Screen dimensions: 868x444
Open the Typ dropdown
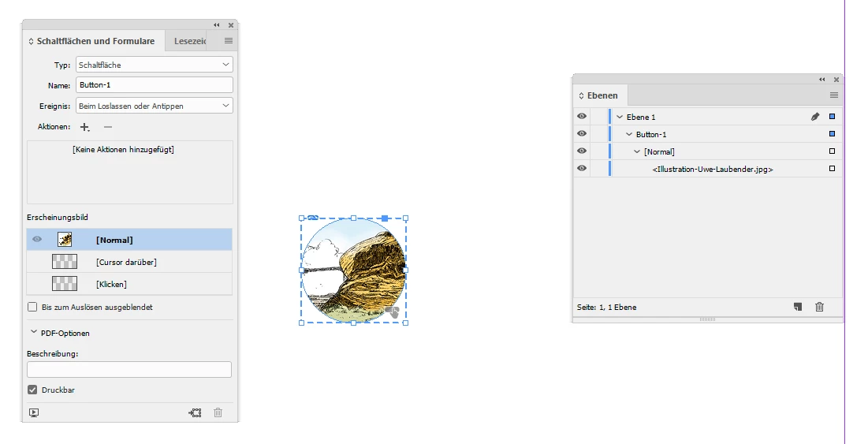coord(155,64)
